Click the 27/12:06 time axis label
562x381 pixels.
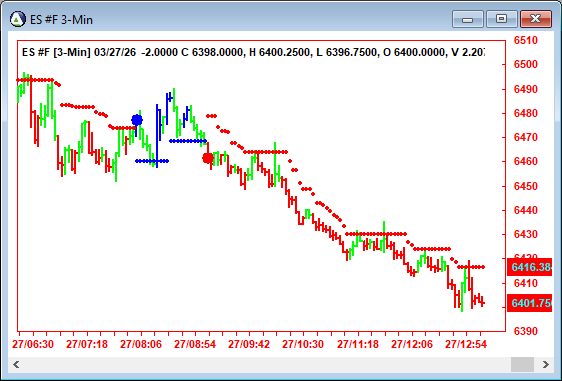tap(412, 344)
